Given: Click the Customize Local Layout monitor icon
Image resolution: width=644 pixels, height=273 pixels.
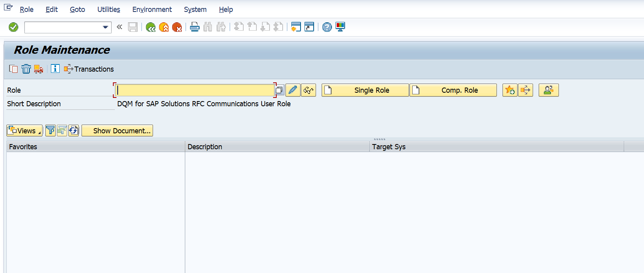Looking at the screenshot, I should (340, 27).
